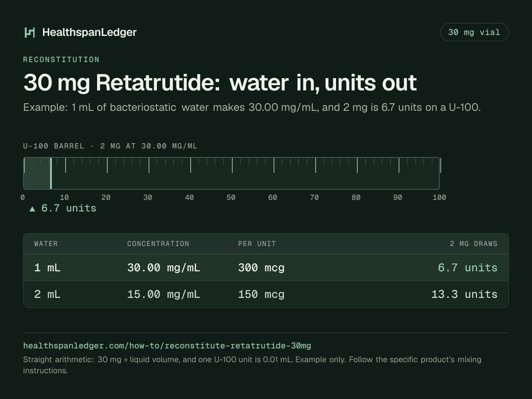Click the 70 scale label
The width and height of the screenshot is (532, 399).
tap(314, 197)
